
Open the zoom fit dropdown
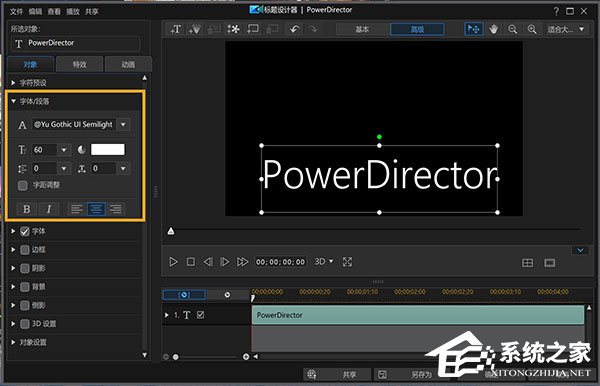582,29
